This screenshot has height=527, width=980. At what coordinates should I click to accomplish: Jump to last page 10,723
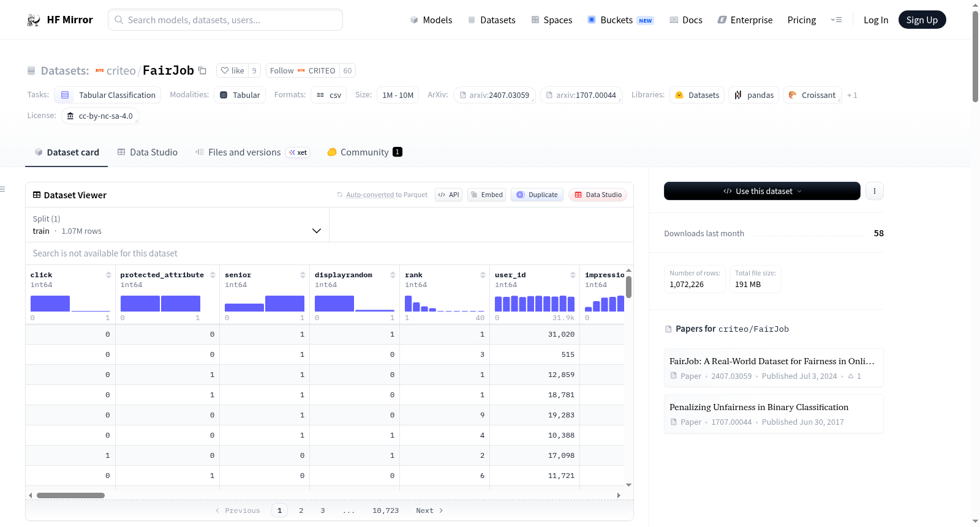(386, 510)
